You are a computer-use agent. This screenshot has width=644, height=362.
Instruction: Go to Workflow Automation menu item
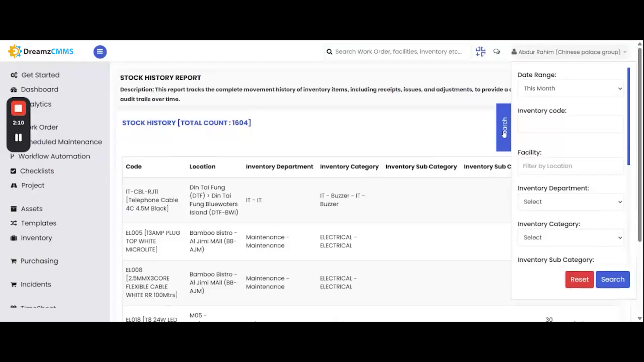click(x=54, y=156)
